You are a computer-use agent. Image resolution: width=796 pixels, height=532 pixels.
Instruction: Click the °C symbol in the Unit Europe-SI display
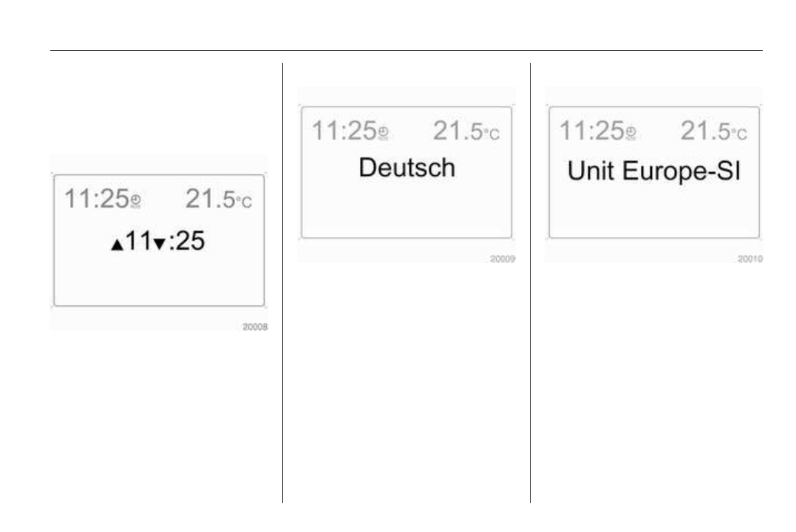point(738,134)
